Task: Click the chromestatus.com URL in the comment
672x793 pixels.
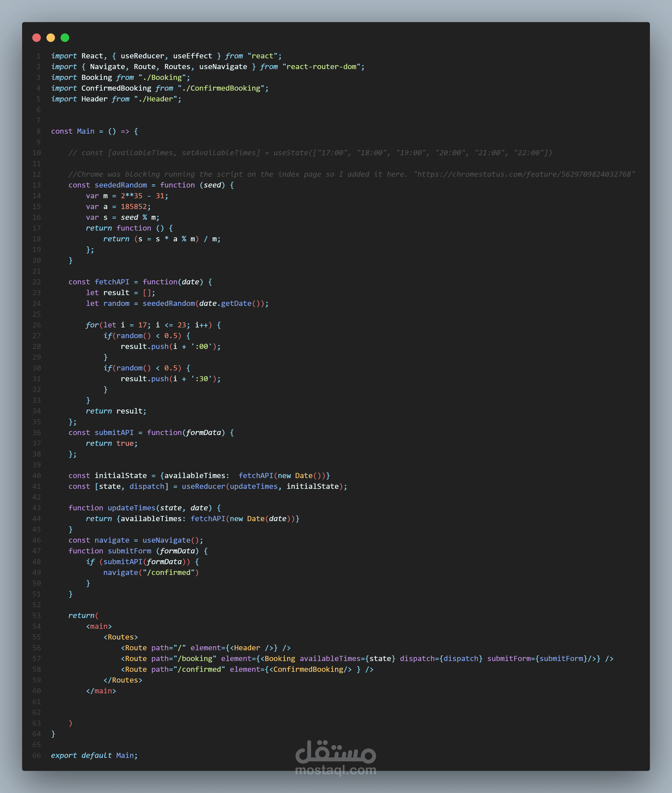Action: click(524, 174)
